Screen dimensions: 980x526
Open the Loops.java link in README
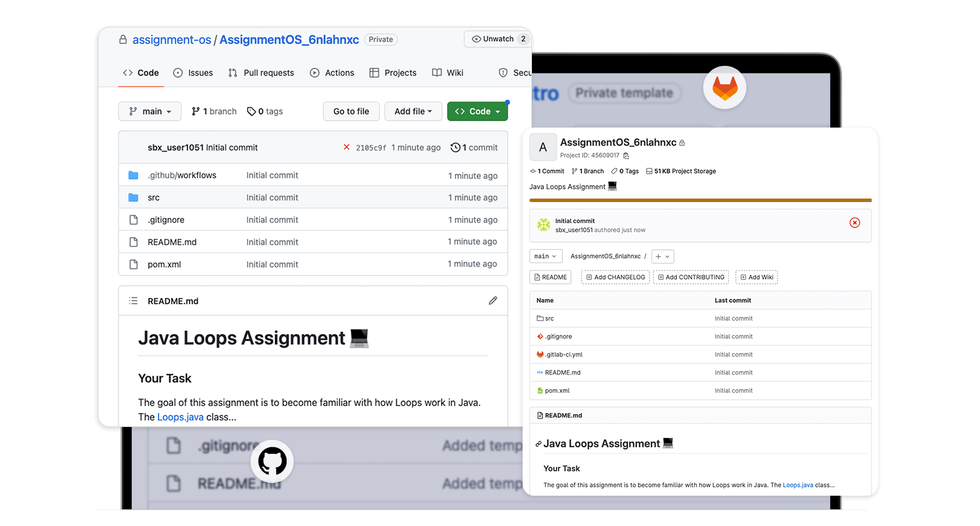click(x=180, y=416)
